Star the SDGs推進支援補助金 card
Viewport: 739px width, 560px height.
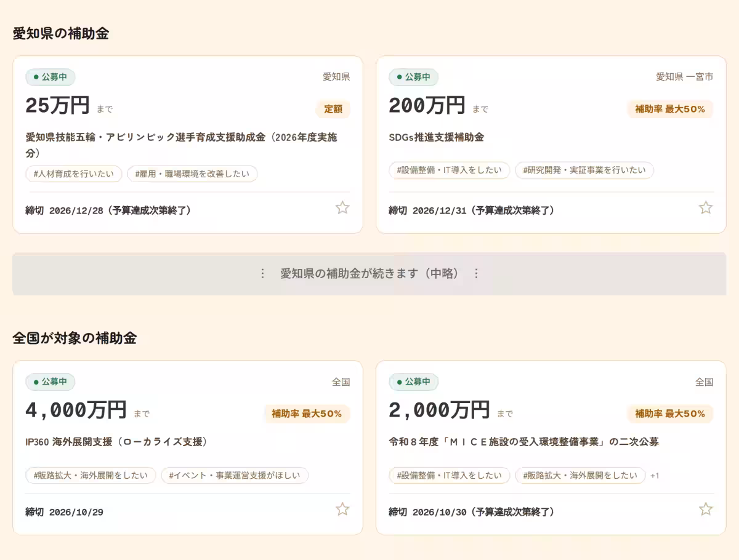(706, 207)
